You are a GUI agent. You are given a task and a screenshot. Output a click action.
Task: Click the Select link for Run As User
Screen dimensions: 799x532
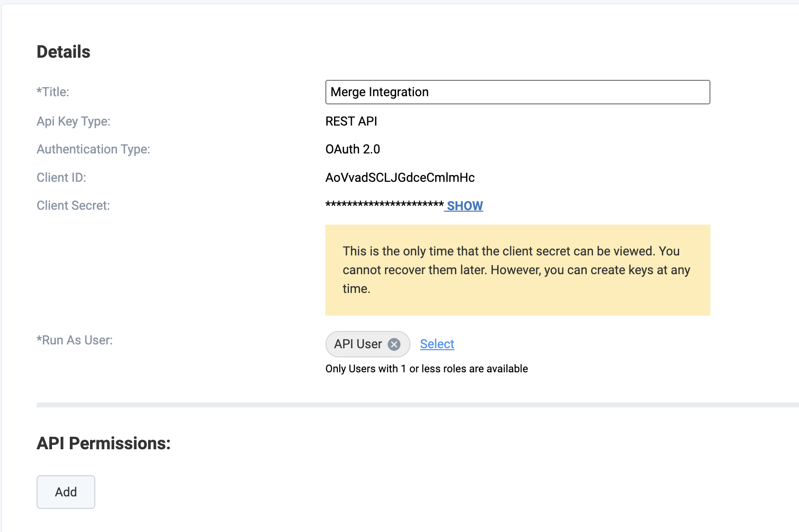click(x=437, y=344)
